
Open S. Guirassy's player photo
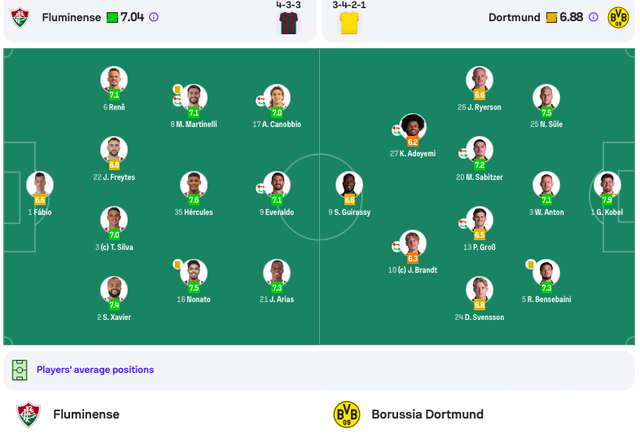click(349, 186)
